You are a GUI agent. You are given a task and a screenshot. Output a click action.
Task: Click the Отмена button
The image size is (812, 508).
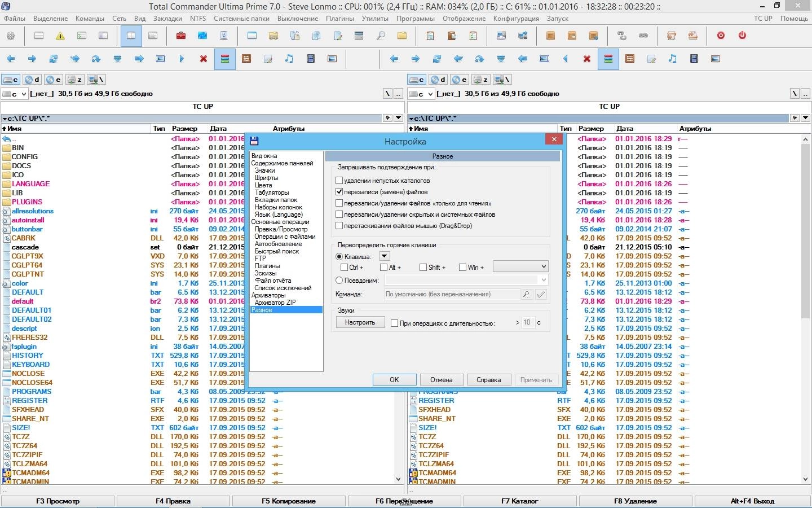click(442, 380)
